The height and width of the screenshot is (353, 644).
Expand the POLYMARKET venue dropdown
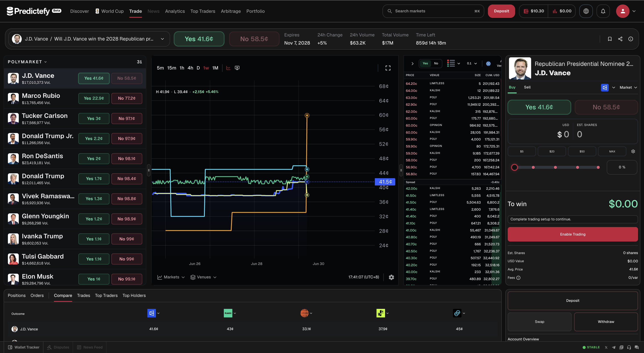(x=27, y=62)
